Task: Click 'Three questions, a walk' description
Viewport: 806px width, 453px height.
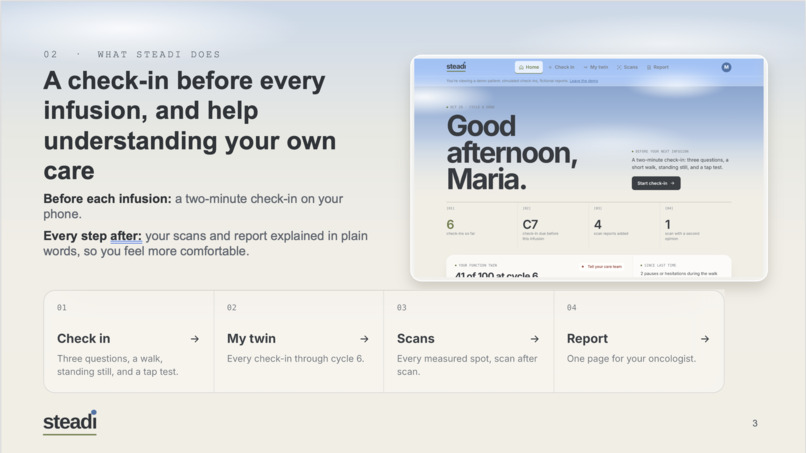Action: point(118,365)
